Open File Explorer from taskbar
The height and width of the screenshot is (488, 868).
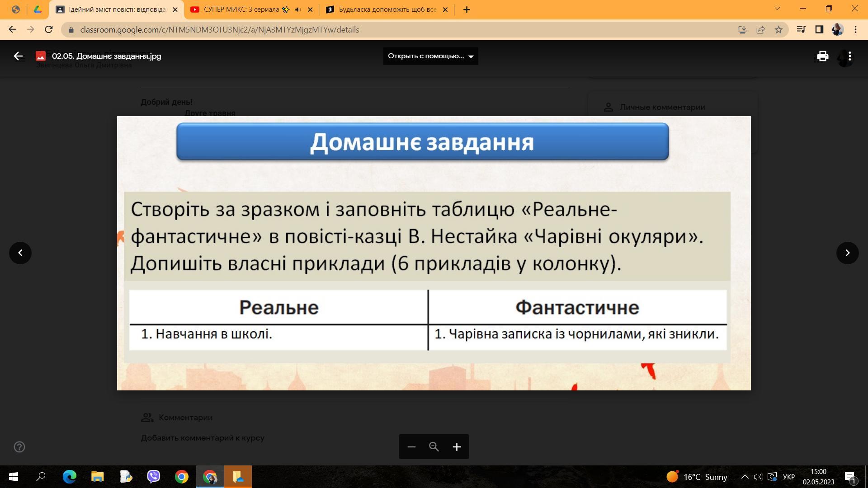(x=98, y=477)
